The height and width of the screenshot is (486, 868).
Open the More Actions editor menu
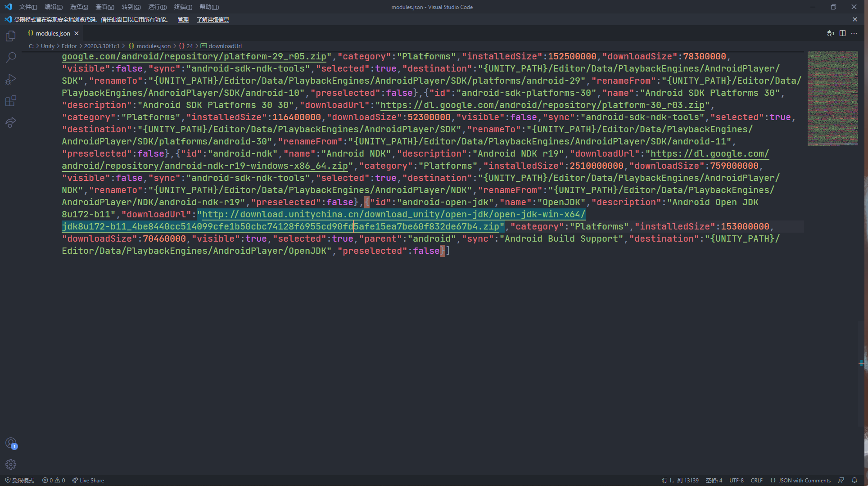(854, 33)
